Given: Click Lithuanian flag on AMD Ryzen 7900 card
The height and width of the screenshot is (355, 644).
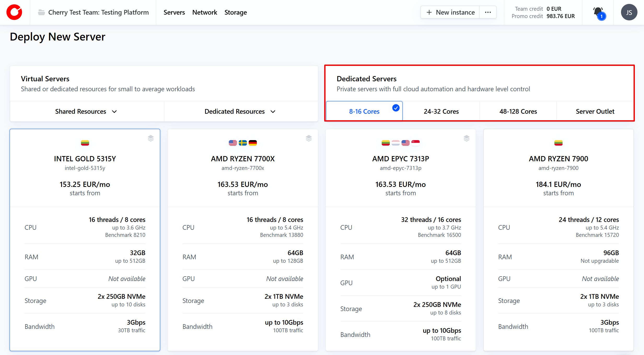Looking at the screenshot, I should [x=558, y=143].
